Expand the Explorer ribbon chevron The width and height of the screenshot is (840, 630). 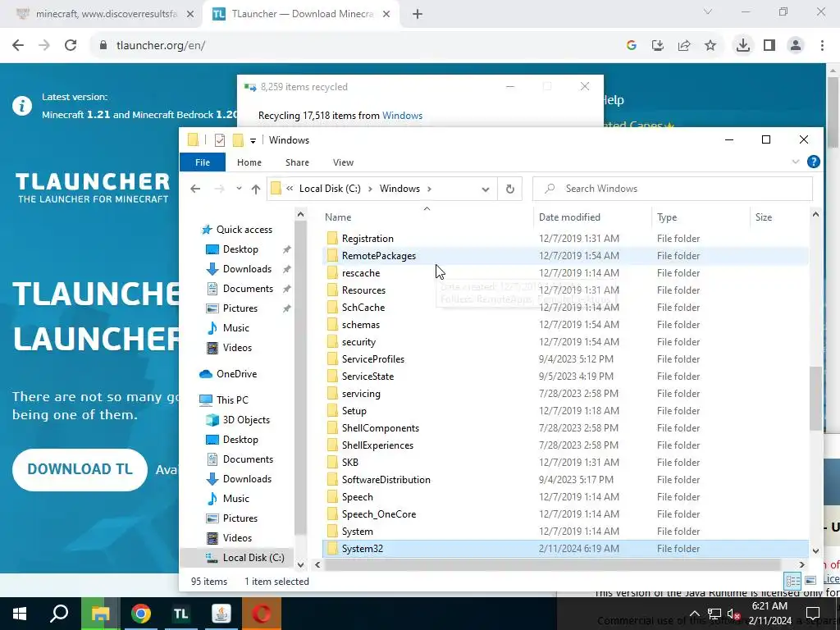796,162
